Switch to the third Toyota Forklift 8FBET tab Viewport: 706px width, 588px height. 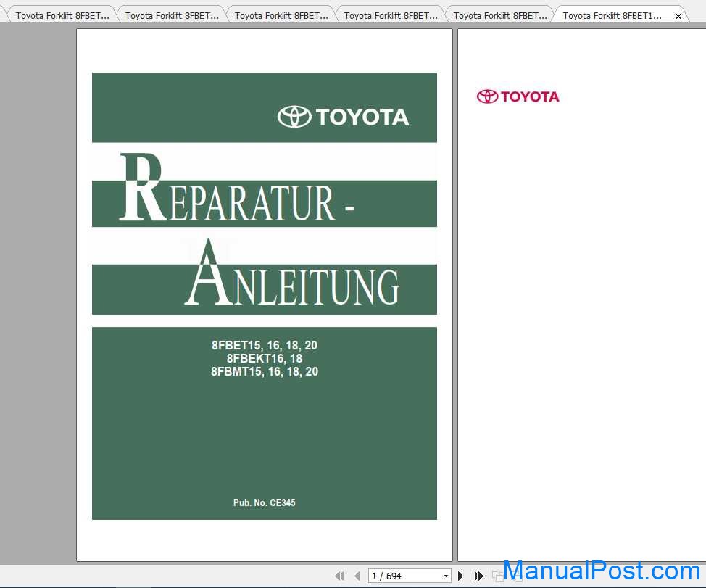click(x=281, y=15)
